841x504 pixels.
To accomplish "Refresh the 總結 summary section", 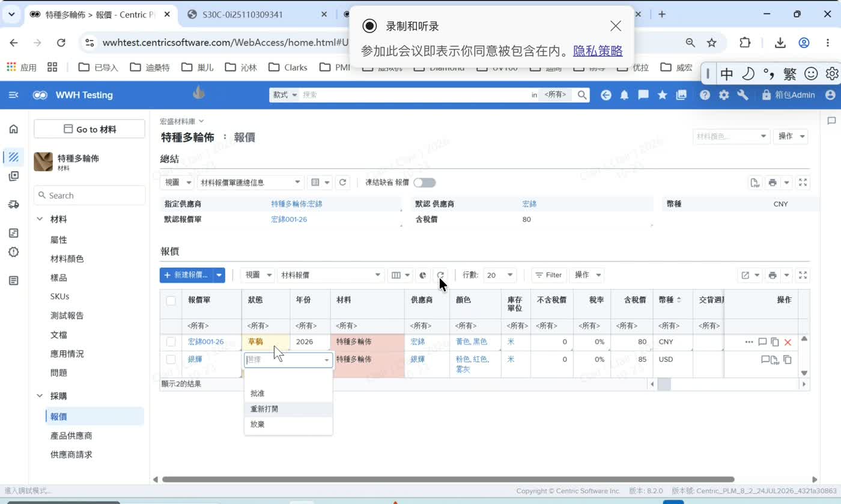I will point(342,183).
